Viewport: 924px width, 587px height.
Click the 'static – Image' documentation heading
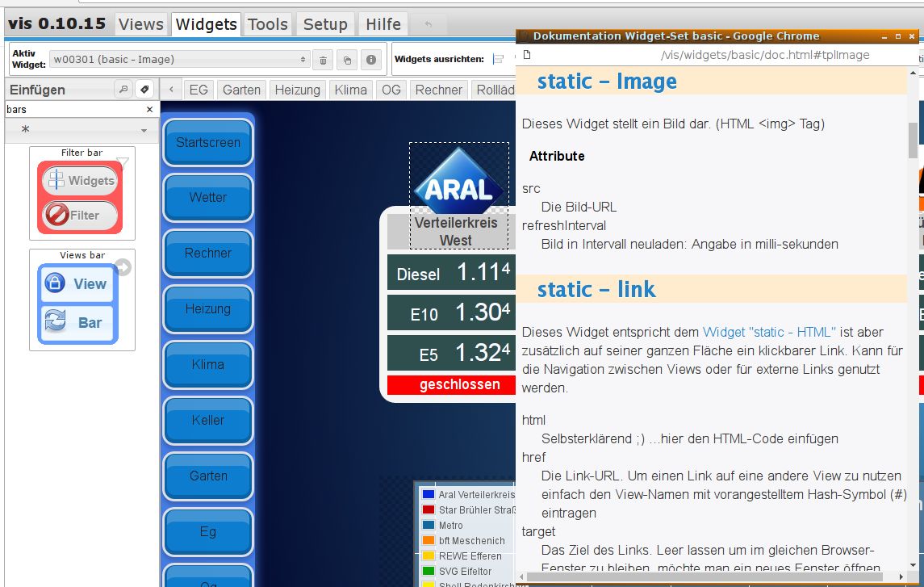607,82
